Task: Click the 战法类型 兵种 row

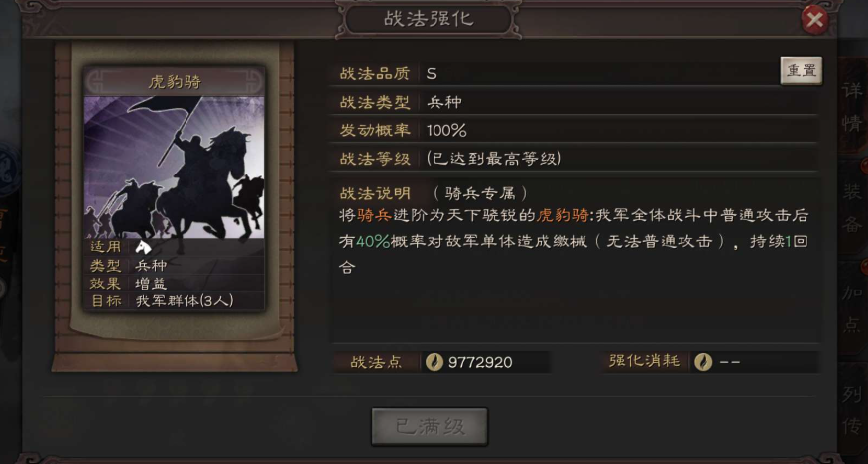Action: [x=574, y=102]
